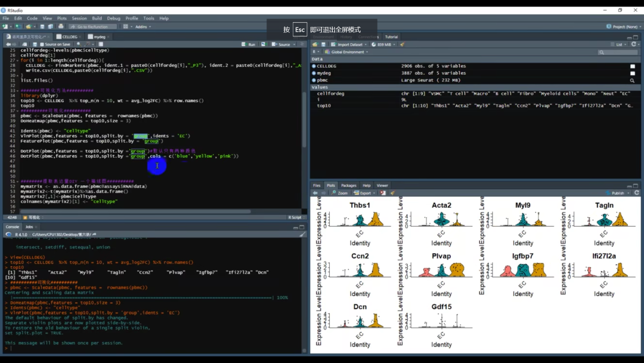644x363 pixels.
Task: Click the editor save disk icon
Action: 35,44
